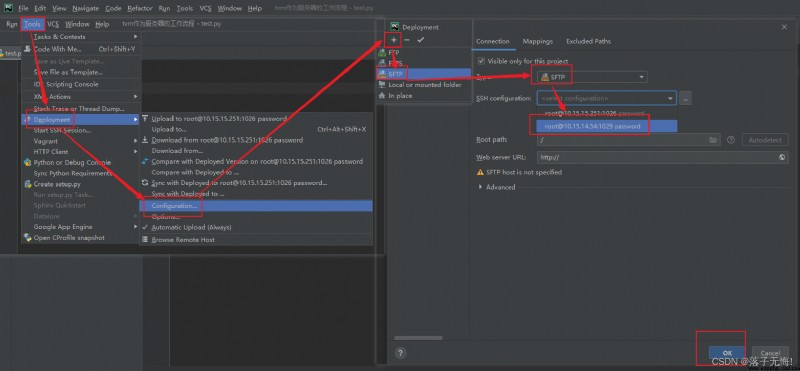Toggle Visible only for this project checkbox
This screenshot has height=371, width=800.
pos(481,61)
